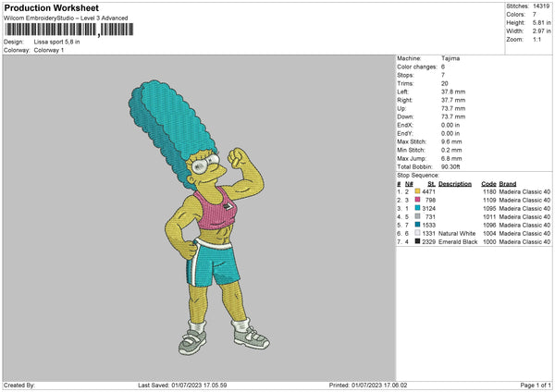Click stitch count '731' in stop row 4
The image size is (555, 392).
click(430, 216)
